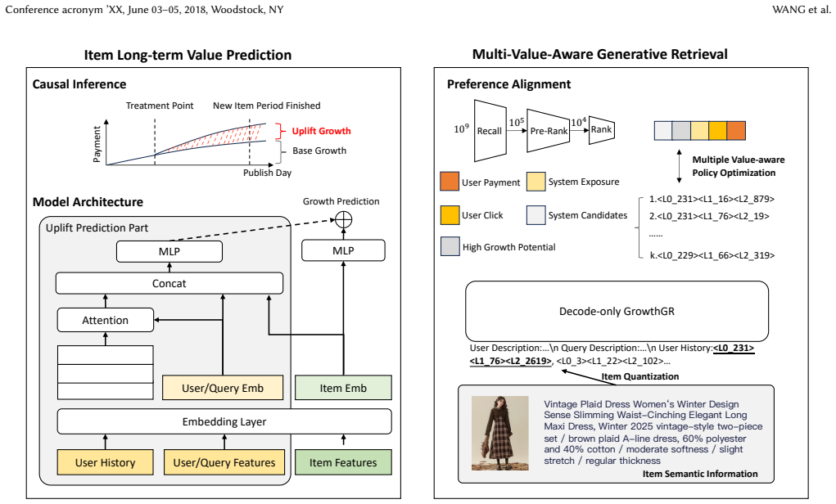Click the Base Growth label
Image resolution: width=836 pixels, height=504 pixels.
[319, 151]
